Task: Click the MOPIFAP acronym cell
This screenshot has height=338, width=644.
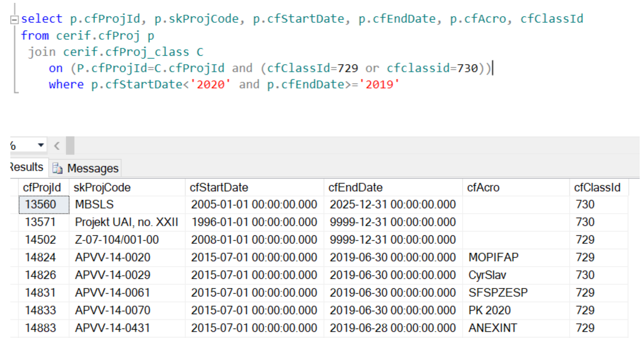Action: click(x=493, y=257)
